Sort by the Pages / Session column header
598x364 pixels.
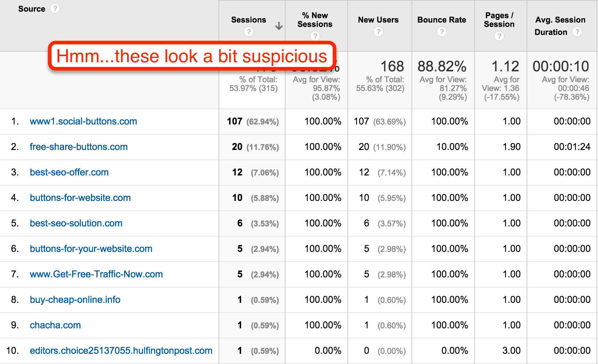499,20
